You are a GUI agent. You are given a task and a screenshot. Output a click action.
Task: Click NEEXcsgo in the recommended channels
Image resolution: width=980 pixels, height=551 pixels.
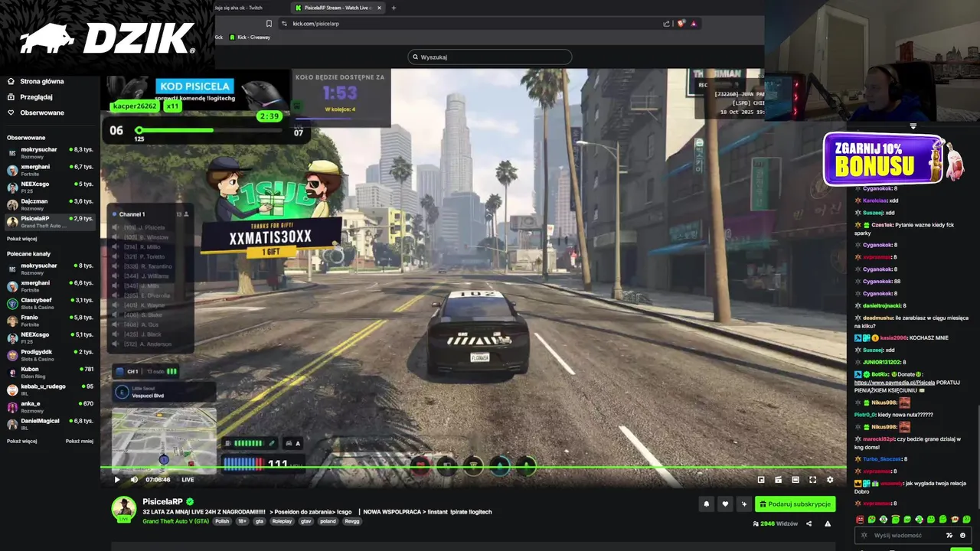pyautogui.click(x=51, y=337)
